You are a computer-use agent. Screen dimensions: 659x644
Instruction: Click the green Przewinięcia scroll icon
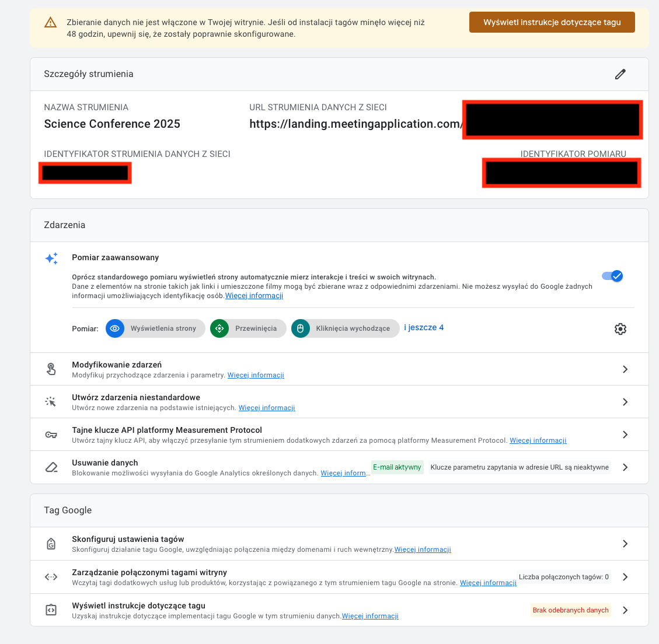click(x=219, y=328)
